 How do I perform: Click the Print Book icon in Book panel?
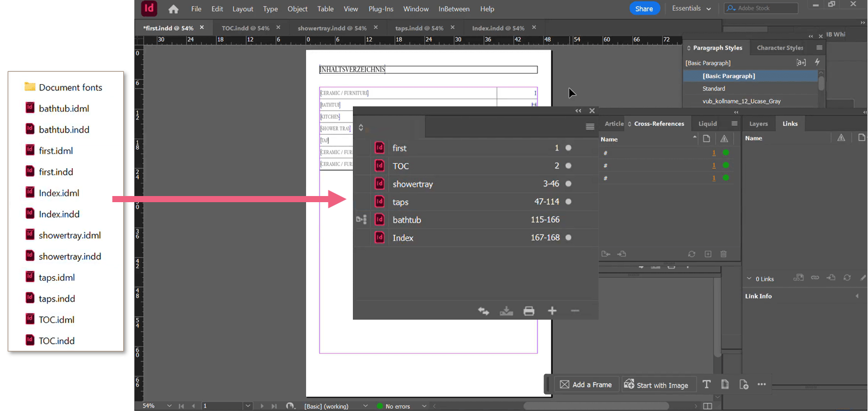coord(528,311)
